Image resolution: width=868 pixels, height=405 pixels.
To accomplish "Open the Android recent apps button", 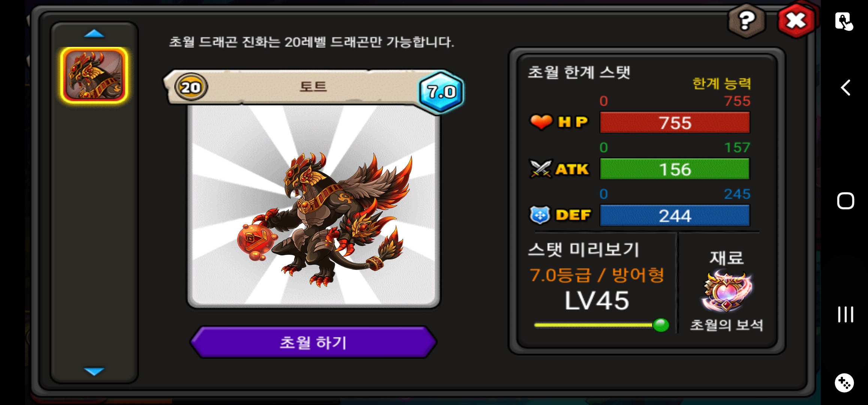I will coord(846,314).
